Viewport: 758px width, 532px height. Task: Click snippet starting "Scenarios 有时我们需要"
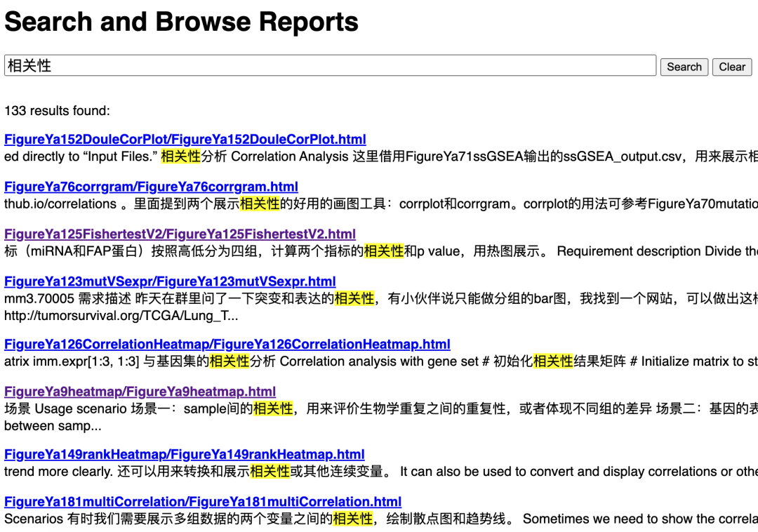[381, 519]
